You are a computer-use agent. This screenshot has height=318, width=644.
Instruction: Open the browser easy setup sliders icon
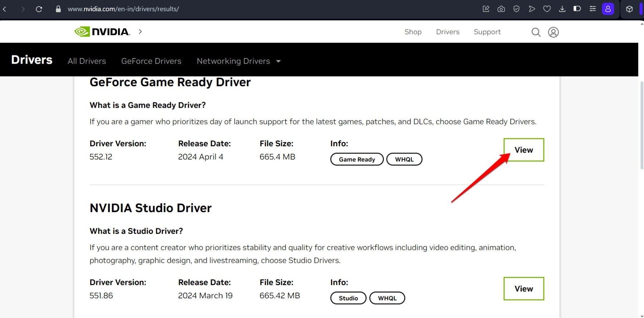click(x=592, y=9)
